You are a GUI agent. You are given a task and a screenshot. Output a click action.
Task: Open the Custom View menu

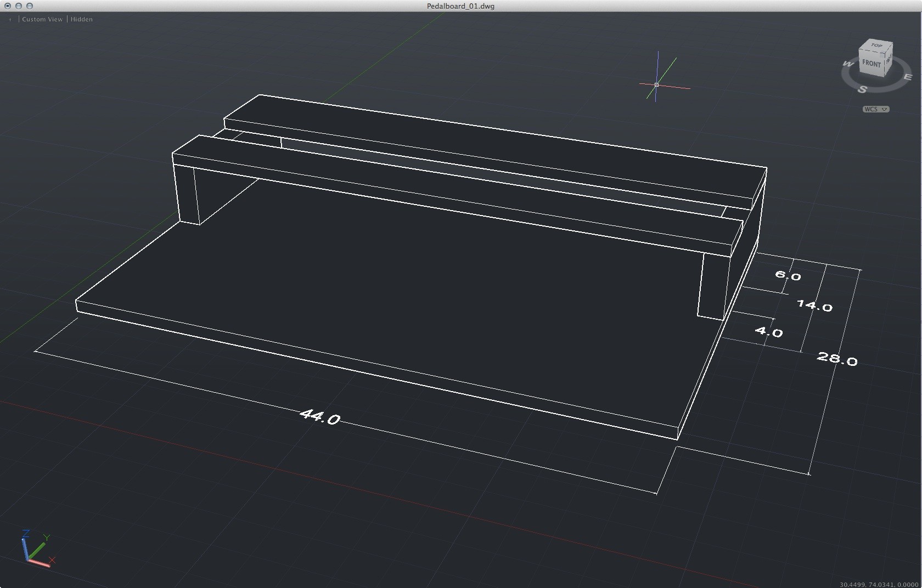(42, 19)
